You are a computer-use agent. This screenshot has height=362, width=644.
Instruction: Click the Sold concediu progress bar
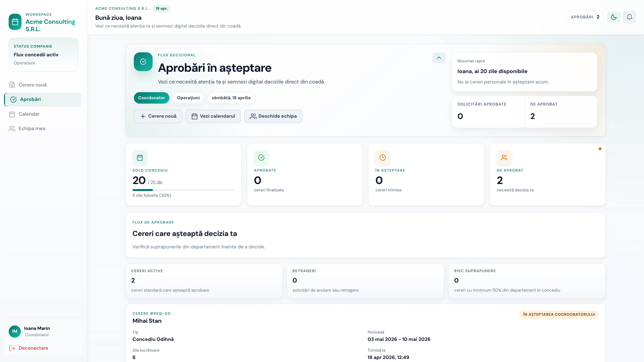coord(183,190)
